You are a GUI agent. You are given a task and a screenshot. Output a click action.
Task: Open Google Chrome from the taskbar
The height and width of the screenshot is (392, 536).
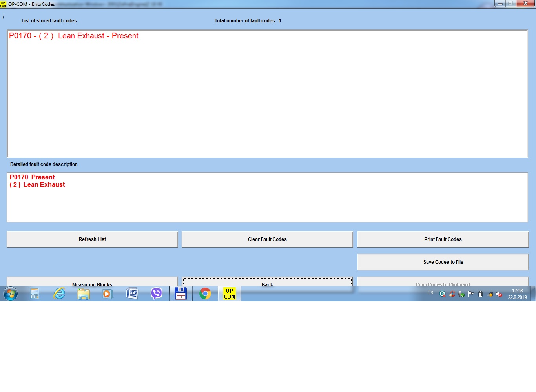[x=205, y=294]
